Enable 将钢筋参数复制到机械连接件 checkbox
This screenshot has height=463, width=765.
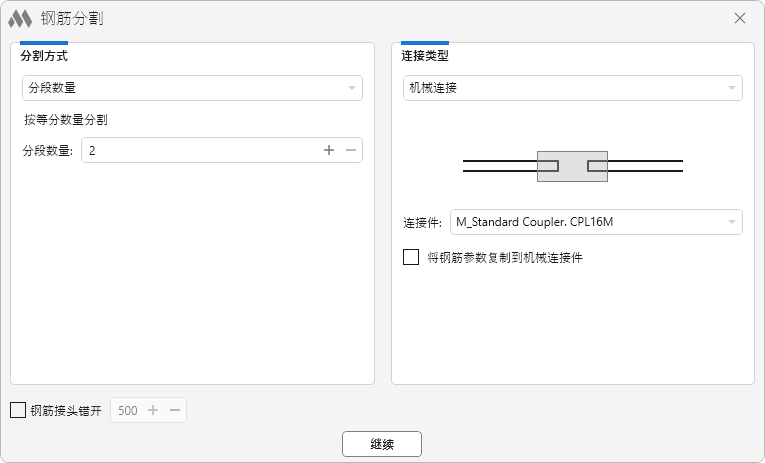[411, 257]
